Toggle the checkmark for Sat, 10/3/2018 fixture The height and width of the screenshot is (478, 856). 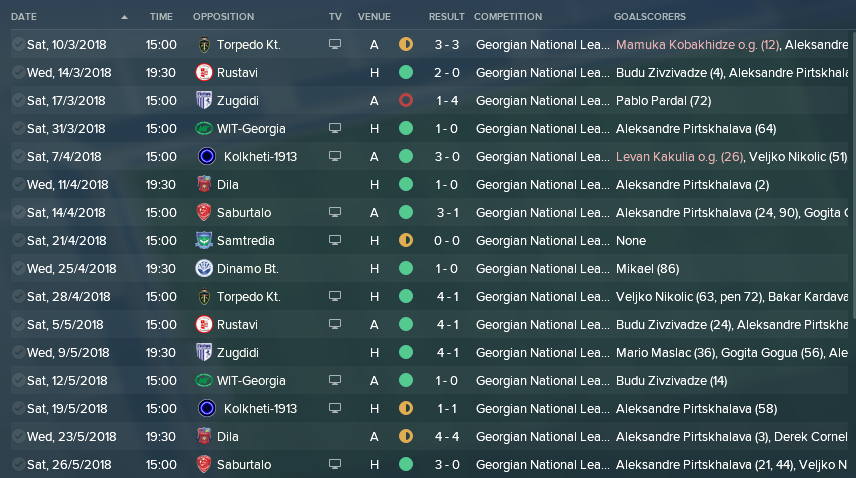point(19,44)
